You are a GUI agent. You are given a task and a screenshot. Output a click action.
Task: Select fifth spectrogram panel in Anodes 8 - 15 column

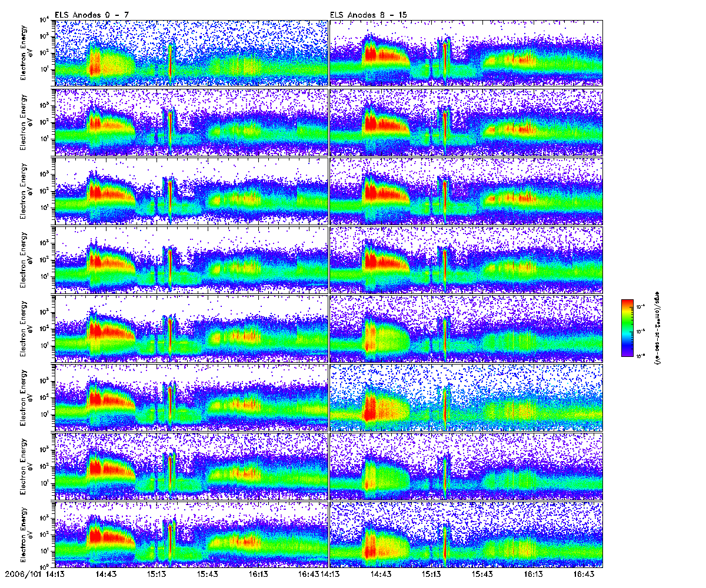(466, 328)
